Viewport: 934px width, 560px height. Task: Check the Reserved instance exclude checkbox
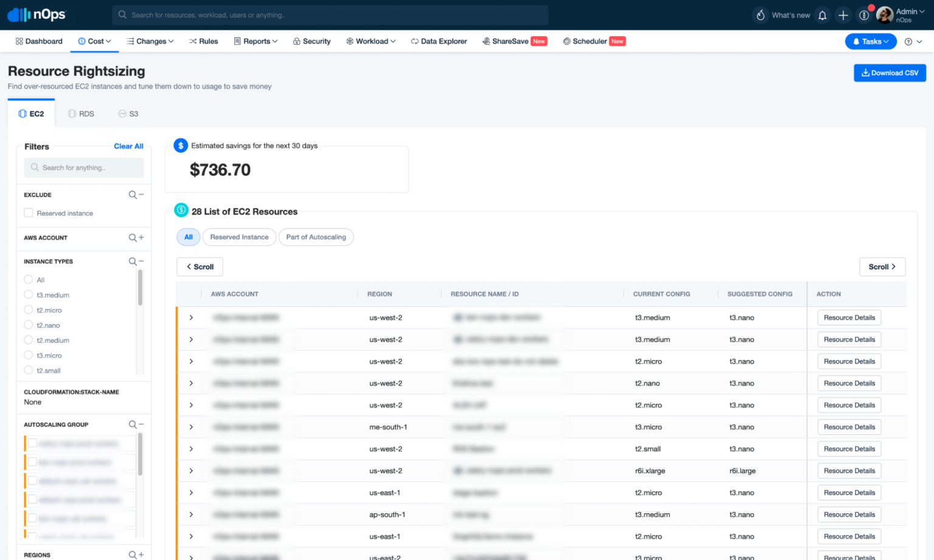point(28,213)
